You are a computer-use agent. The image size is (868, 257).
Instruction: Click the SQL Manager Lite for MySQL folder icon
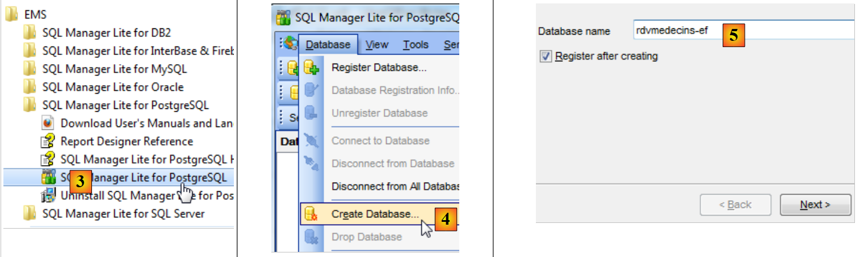[x=30, y=69]
